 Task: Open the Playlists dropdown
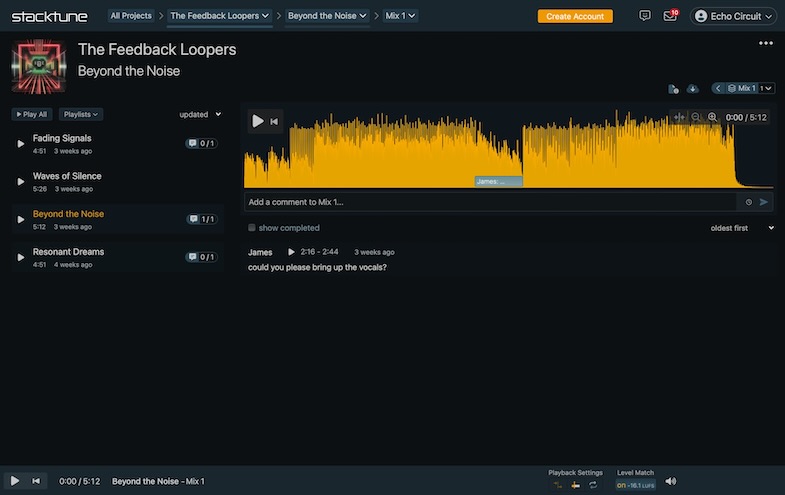[81, 115]
